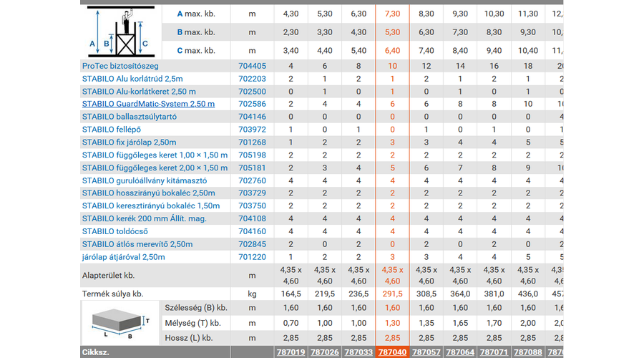Image resolution: width=644 pixels, height=358 pixels.
Task: Click highlighted weight value 291,5
Action: [392, 294]
